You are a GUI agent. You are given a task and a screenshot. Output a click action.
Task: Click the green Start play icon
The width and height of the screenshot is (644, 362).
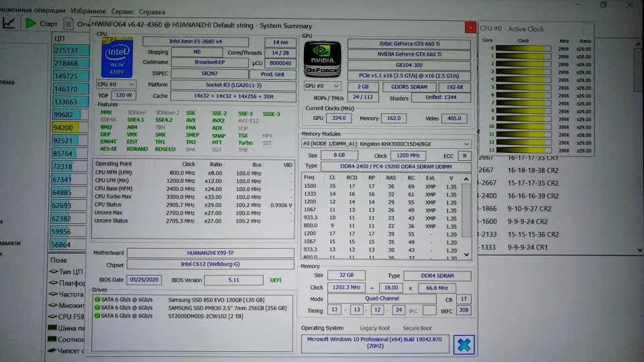click(31, 23)
